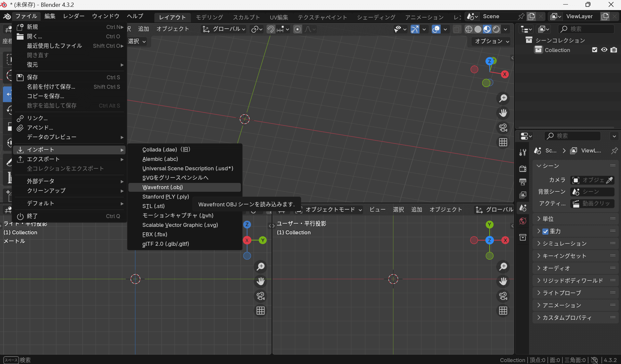Image resolution: width=621 pixels, height=364 pixels.
Task: Open Output properties printer icon
Action: coord(523,182)
